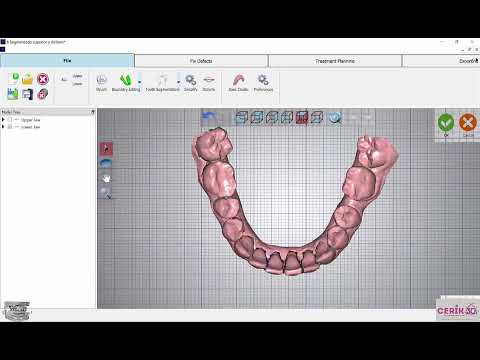
Task: Expand the Upper Jaw tree node
Action: (3, 119)
